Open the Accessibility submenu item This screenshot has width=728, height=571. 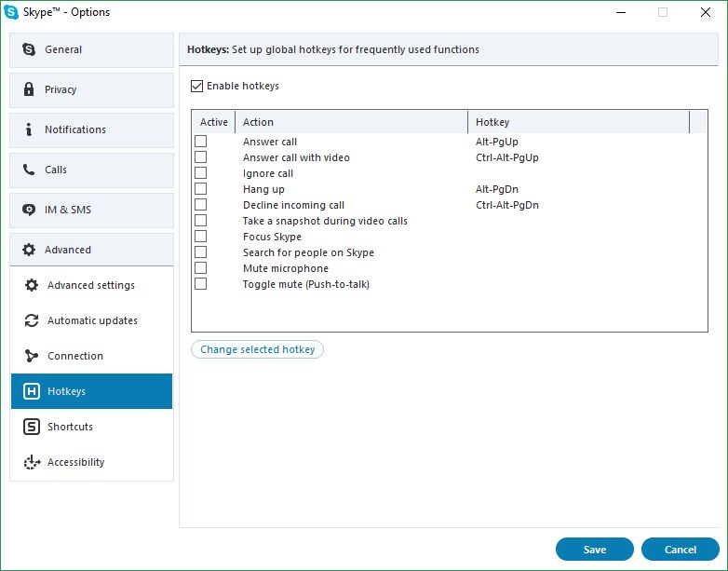91,462
